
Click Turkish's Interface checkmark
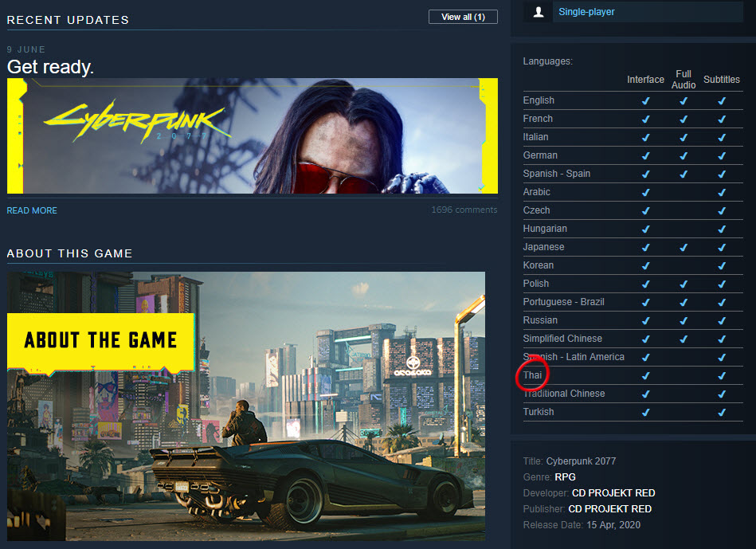click(x=645, y=413)
